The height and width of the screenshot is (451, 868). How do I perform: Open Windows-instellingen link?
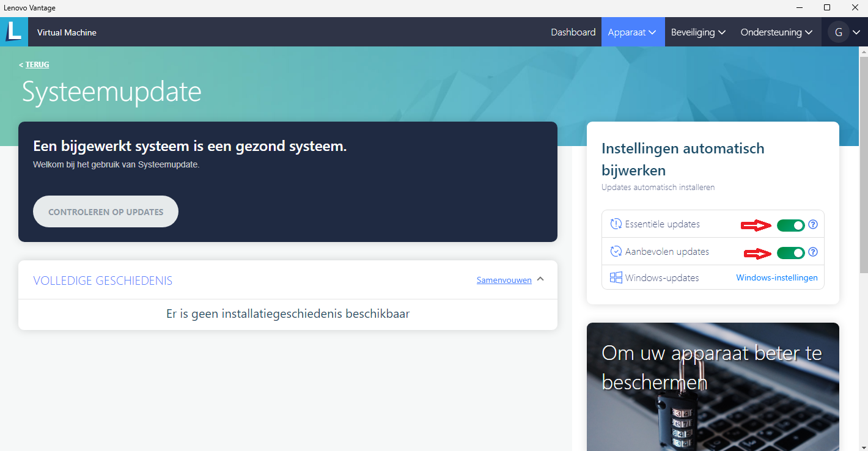click(x=776, y=277)
